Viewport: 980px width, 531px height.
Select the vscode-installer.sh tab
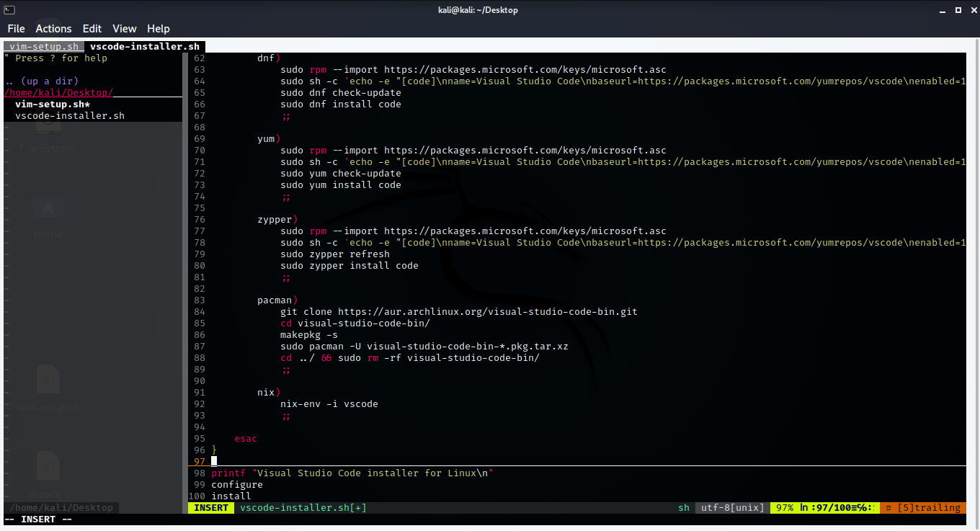pyautogui.click(x=145, y=47)
